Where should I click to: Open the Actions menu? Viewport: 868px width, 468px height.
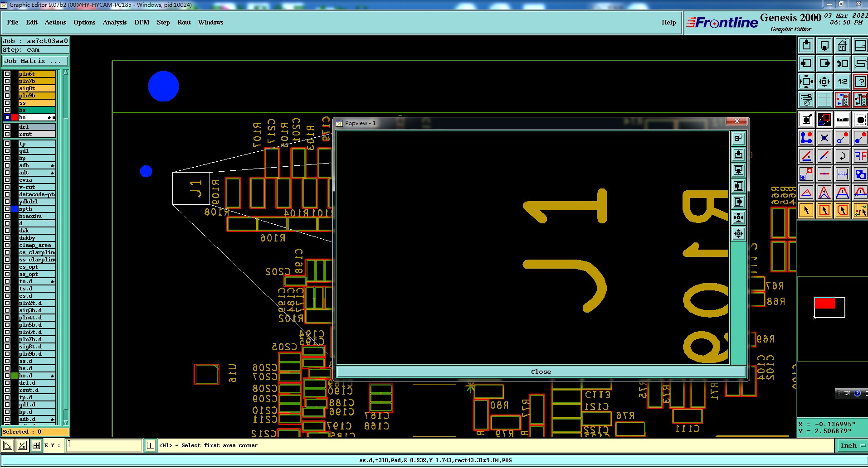[x=55, y=22]
